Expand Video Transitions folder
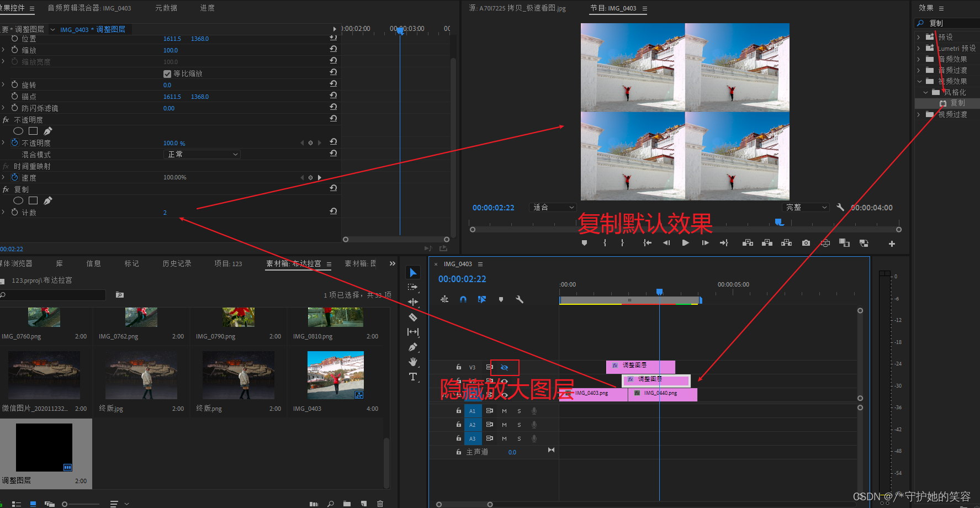 pos(919,114)
